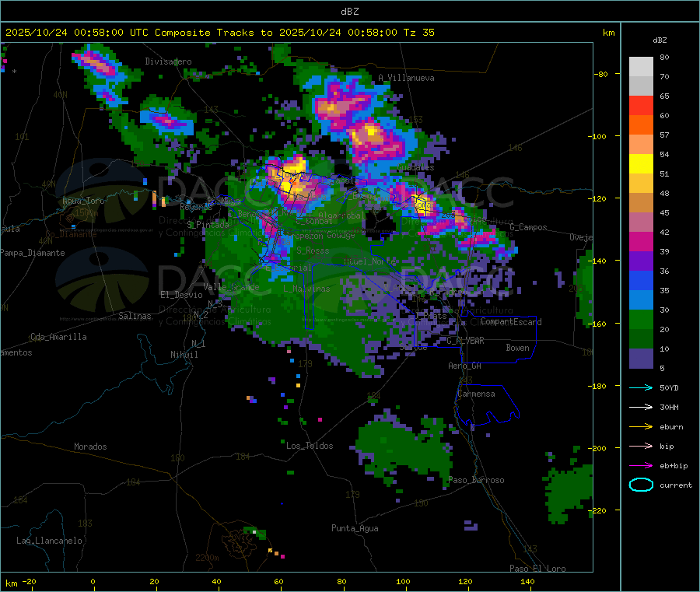
Task: Select the Paso_El_Loro place label
Action: (x=537, y=569)
